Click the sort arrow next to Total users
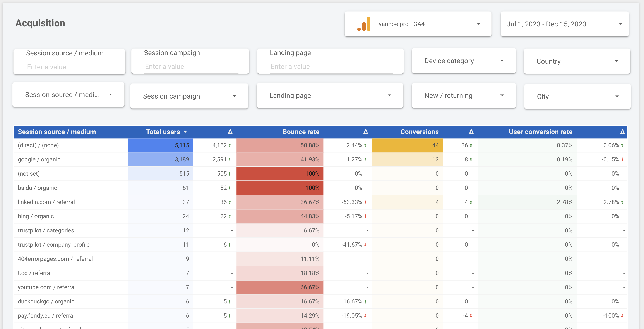644x329 pixels. click(x=185, y=132)
